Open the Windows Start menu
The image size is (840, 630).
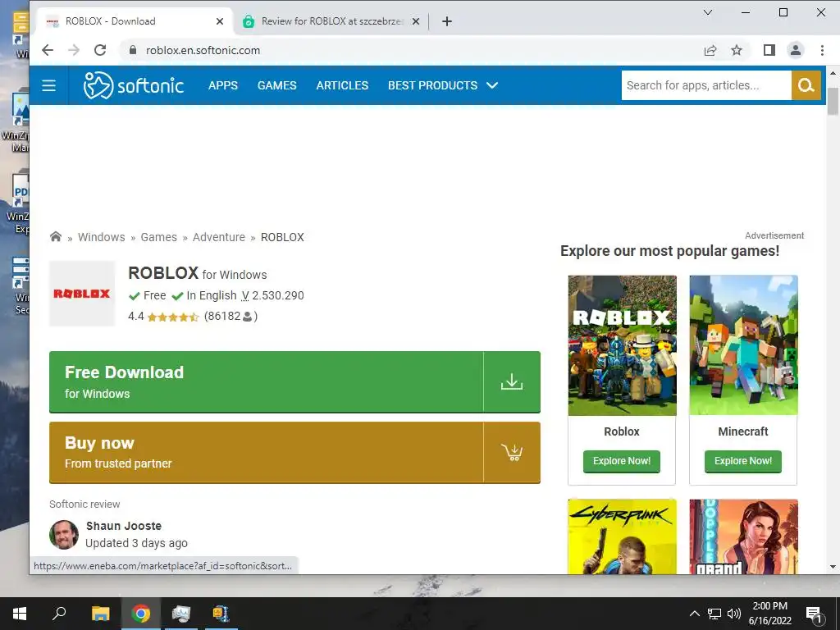pyautogui.click(x=20, y=614)
